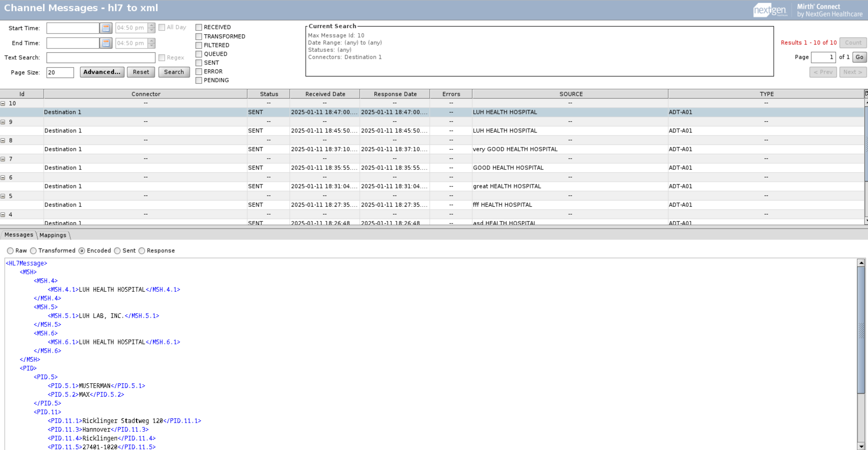This screenshot has width=868, height=450.
Task: Collapse message 7 tree node
Action: 3,159
